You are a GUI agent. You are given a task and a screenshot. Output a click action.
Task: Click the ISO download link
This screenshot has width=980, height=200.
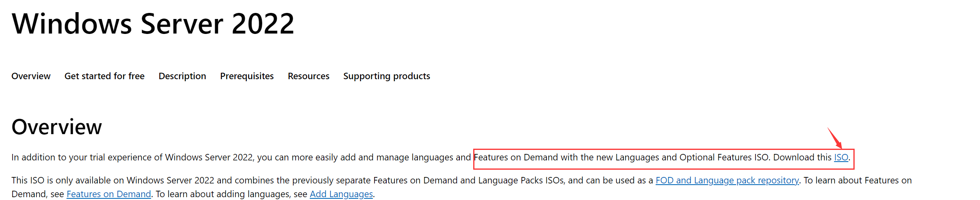point(841,158)
